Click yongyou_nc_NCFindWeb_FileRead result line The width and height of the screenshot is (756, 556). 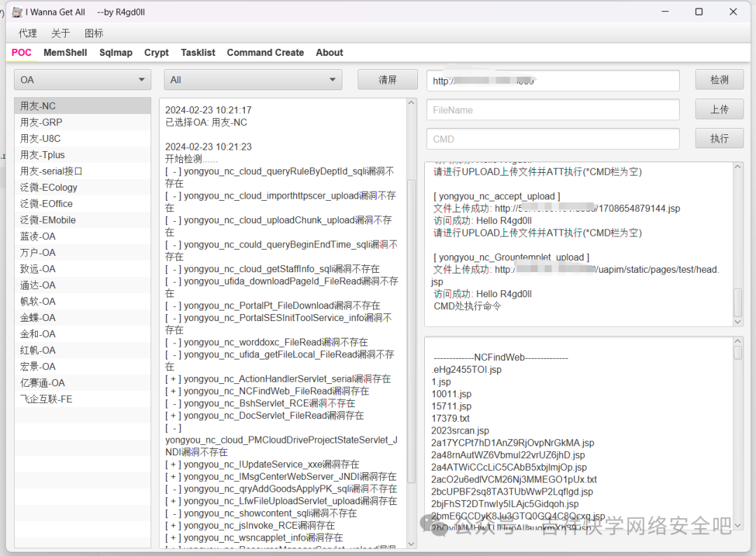[267, 391]
